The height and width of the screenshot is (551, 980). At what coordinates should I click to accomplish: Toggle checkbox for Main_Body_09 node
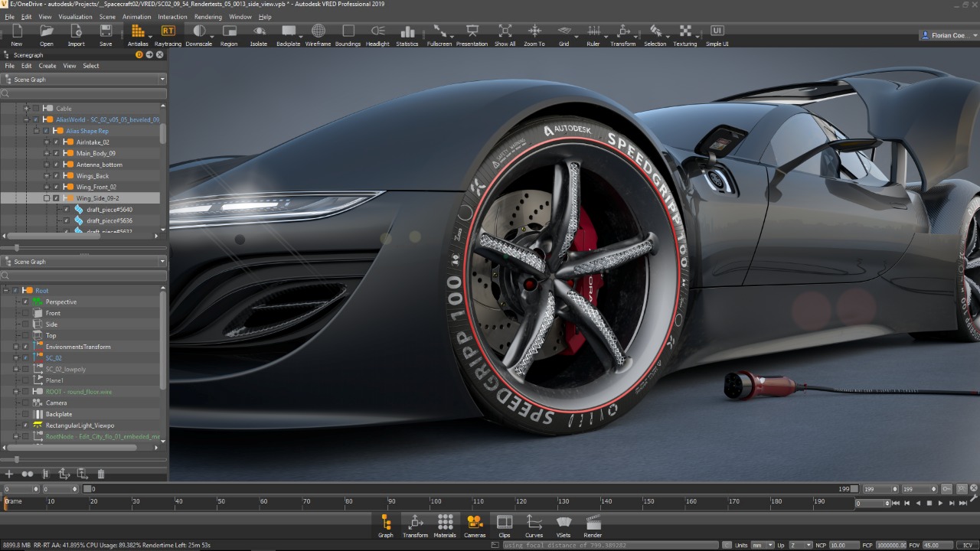[x=56, y=153]
